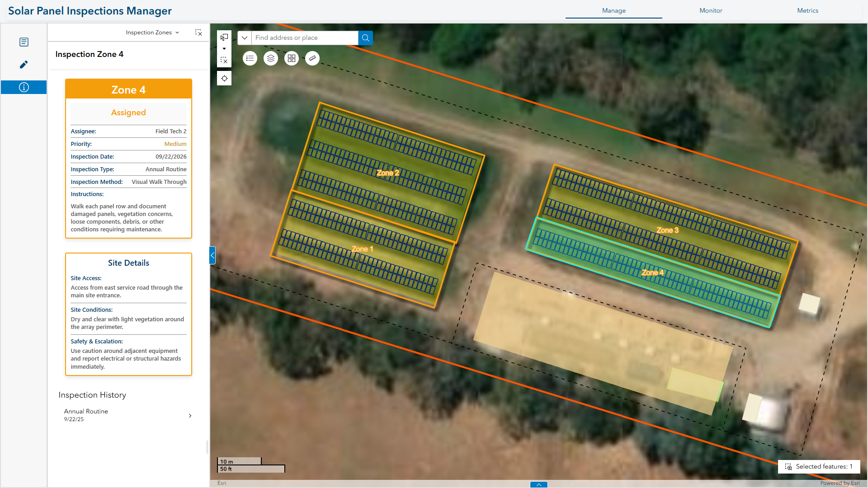This screenshot has width=868, height=488.
Task: Clear map selection tool under select tool
Action: tap(224, 60)
